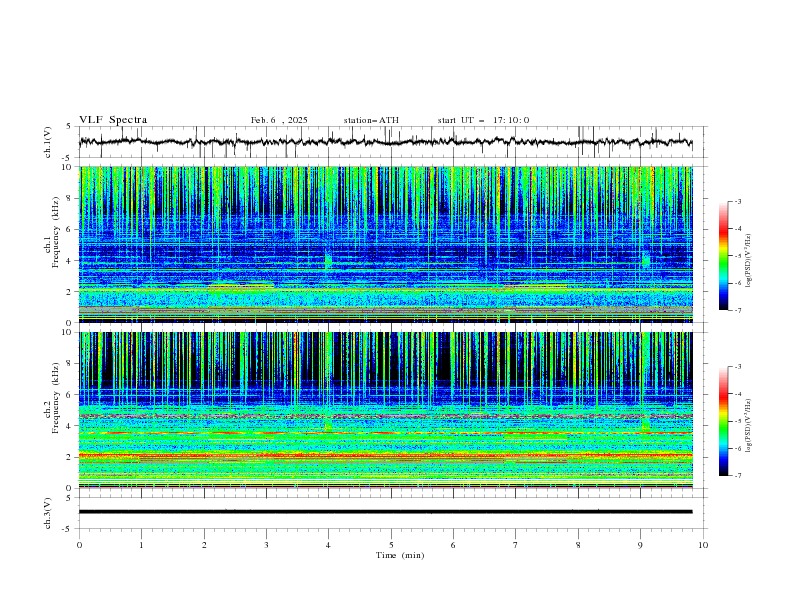
Task: Click the 2 tick on the Time axis
Action: [204, 545]
